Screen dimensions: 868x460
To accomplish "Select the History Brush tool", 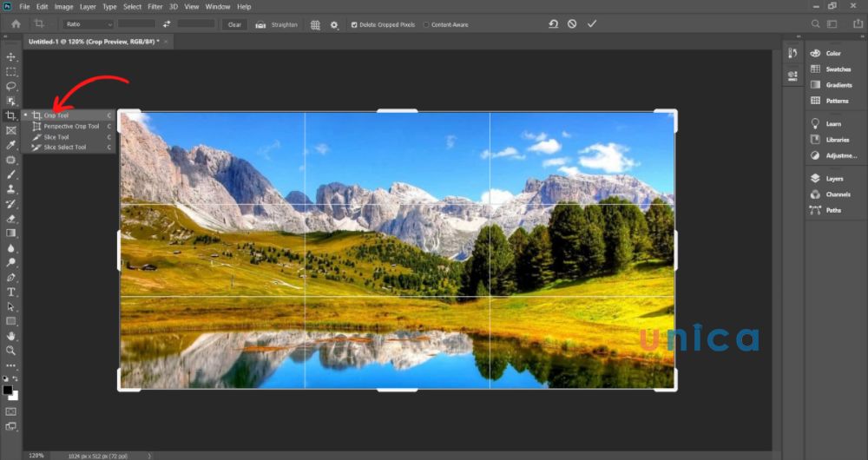I will (10, 204).
